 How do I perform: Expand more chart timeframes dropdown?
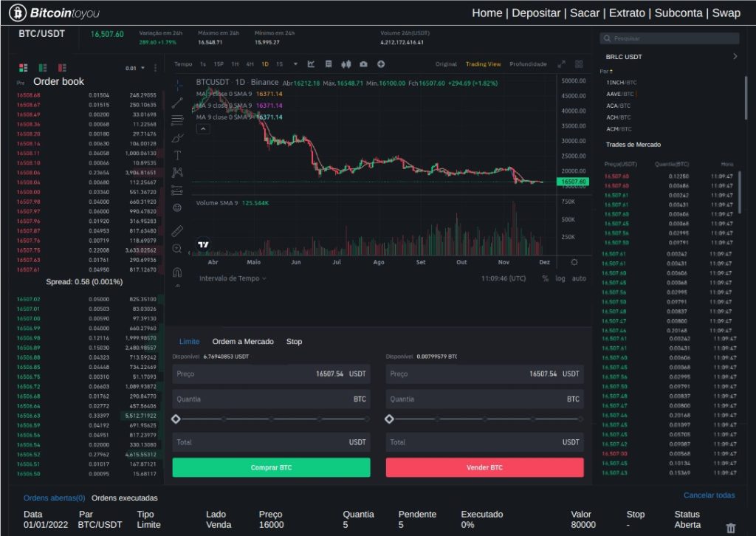(x=295, y=64)
